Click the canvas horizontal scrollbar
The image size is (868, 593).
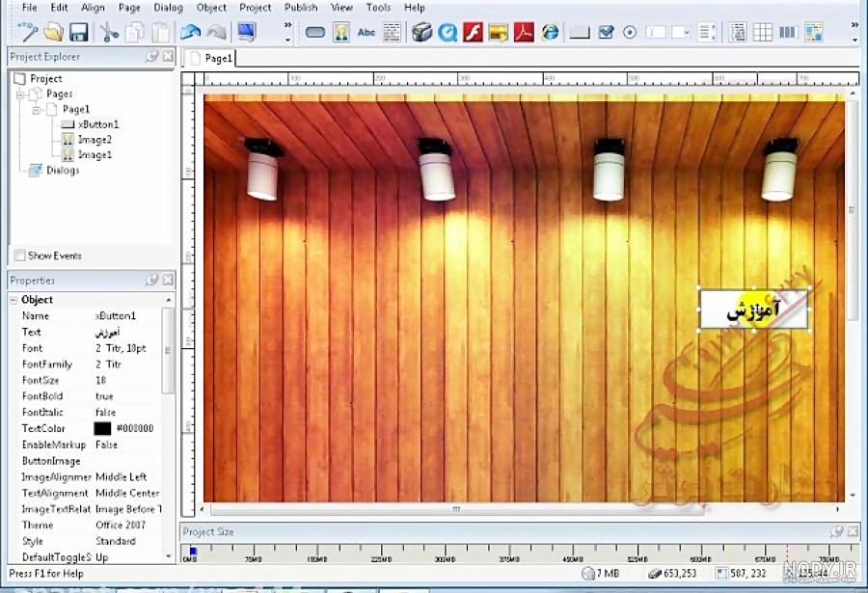[457, 509]
